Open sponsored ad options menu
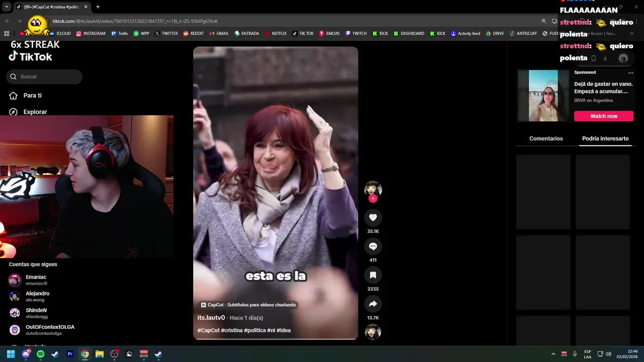 coord(630,72)
